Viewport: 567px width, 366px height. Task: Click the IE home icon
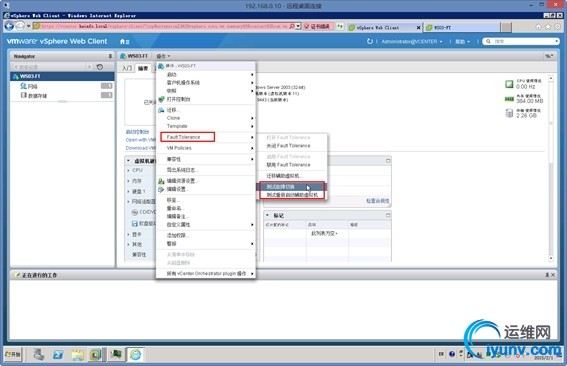point(538,27)
